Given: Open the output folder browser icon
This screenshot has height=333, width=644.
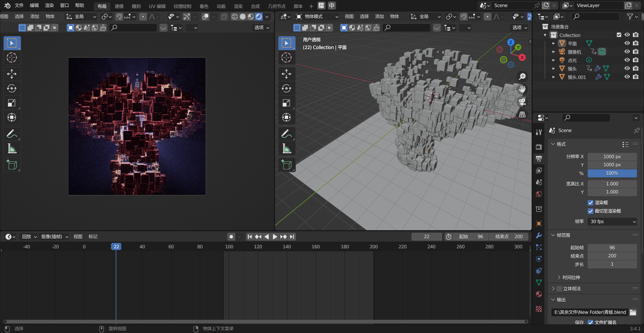Looking at the screenshot, I should coord(633,312).
